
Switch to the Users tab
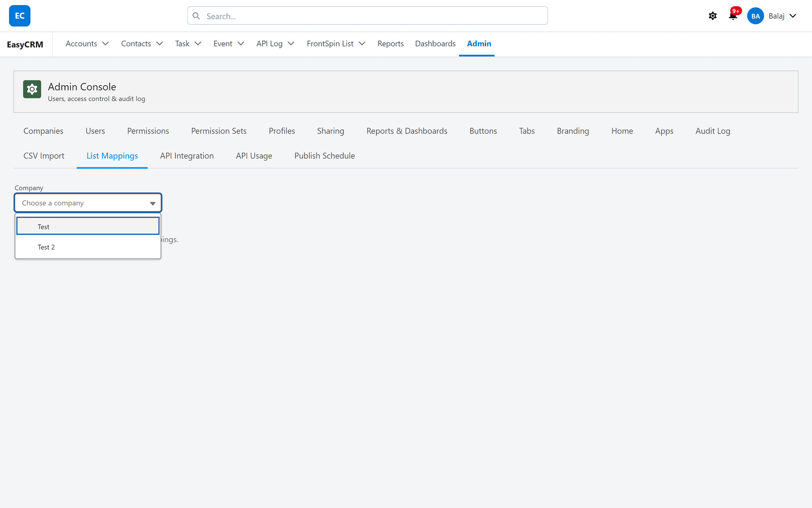tap(95, 131)
